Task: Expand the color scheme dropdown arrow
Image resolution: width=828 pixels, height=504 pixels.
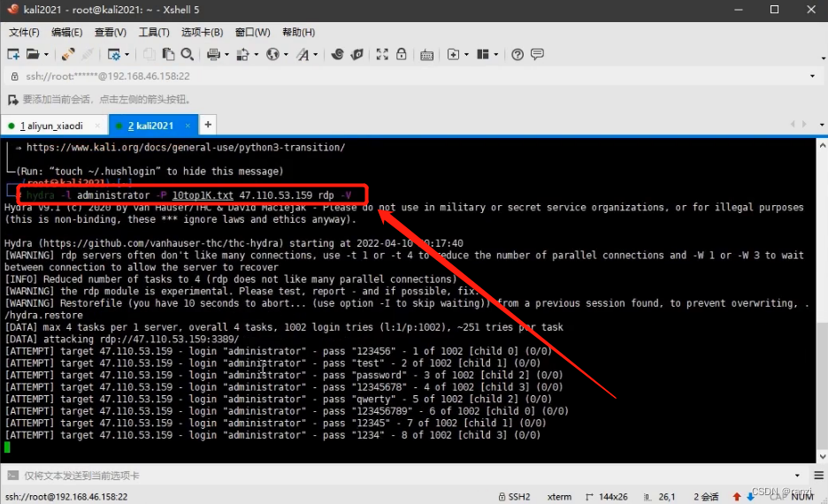Action: 257,54
